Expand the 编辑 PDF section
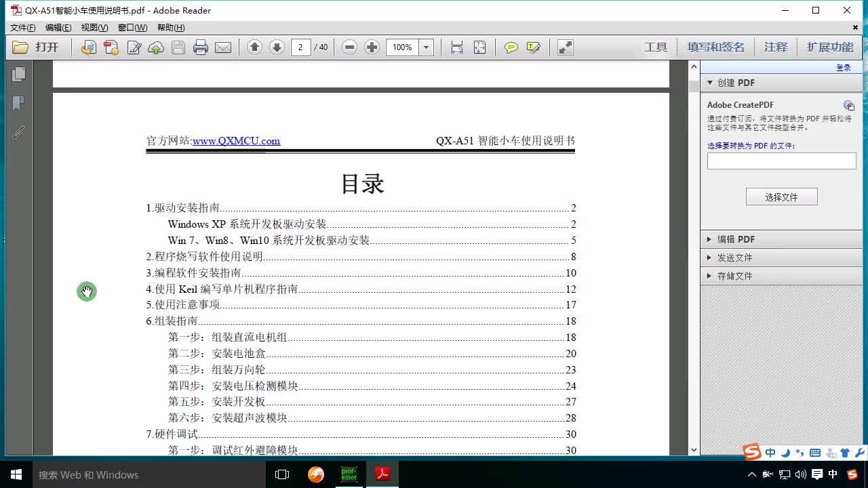This screenshot has height=488, width=868. point(781,239)
